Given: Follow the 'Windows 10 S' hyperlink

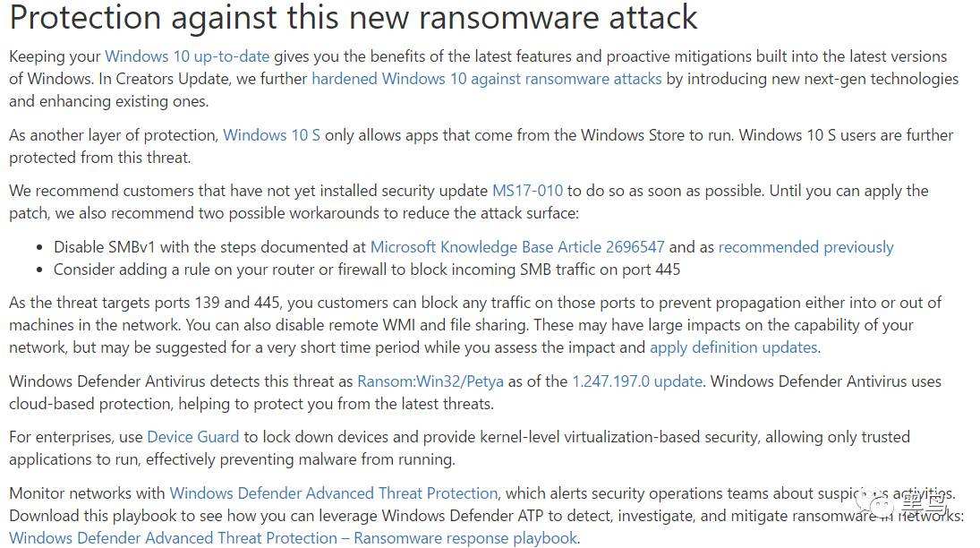Looking at the screenshot, I should pos(271,135).
